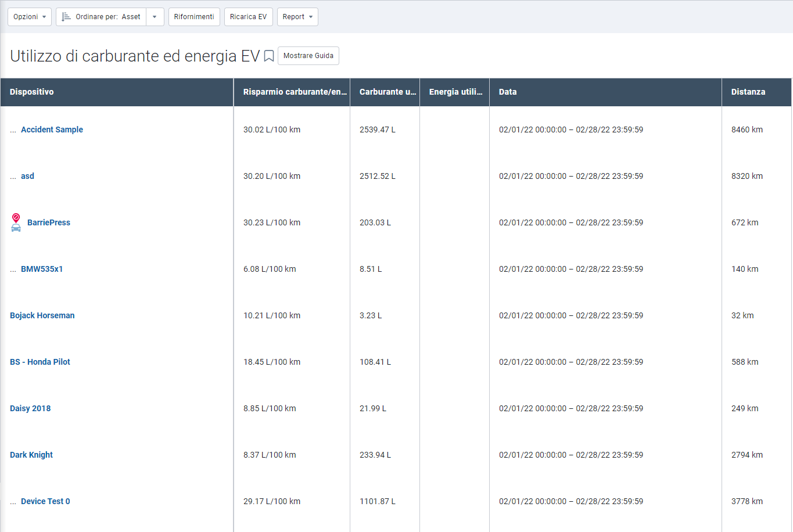
Task: Open the Bojack Horseman device link
Action: 42,315
